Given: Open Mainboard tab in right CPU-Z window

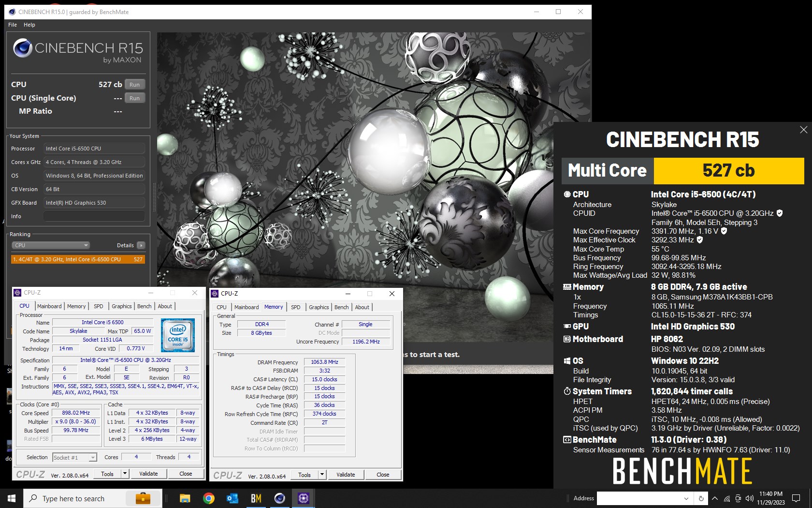Looking at the screenshot, I should tap(246, 307).
